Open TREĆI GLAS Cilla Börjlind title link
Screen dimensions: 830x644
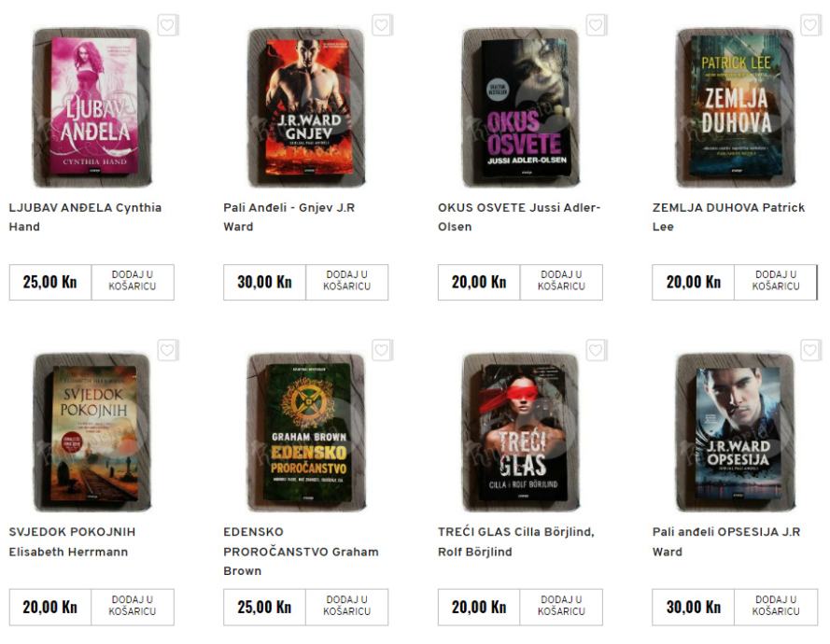(516, 542)
